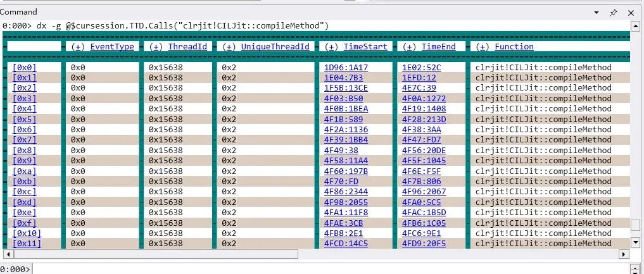Open the [0xa] row entry
This screenshot has height=274, width=644.
pos(24,171)
